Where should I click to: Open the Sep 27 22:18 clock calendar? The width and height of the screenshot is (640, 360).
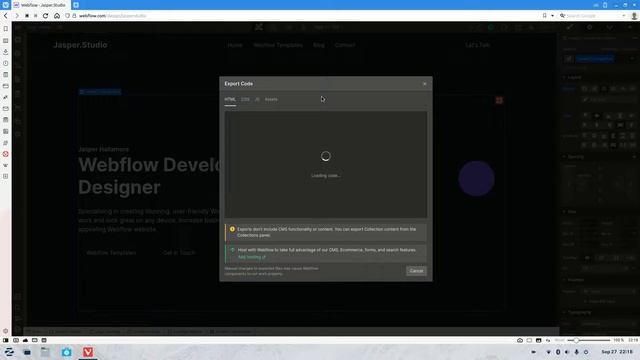tap(617, 352)
